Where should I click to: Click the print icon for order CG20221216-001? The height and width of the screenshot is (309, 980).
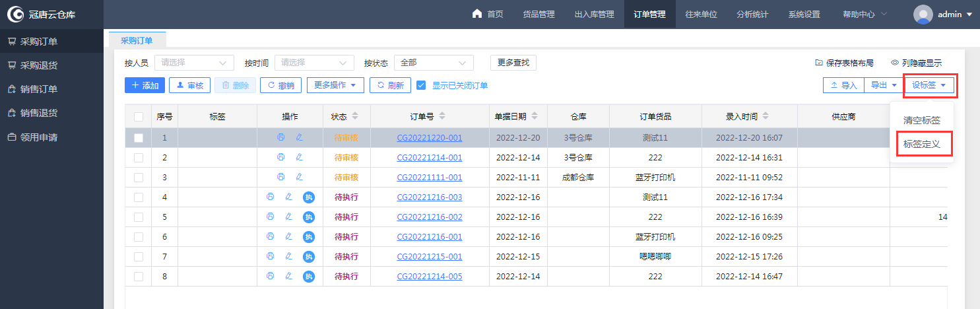(270, 236)
